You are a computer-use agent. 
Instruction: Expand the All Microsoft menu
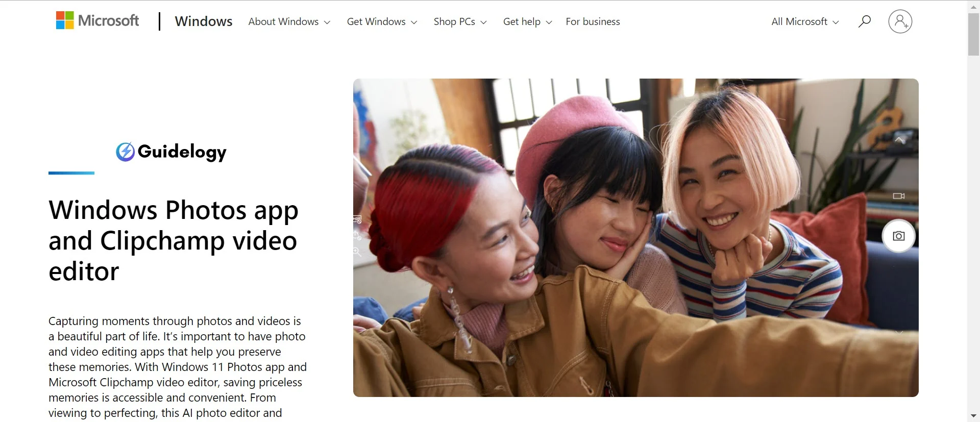pos(805,21)
